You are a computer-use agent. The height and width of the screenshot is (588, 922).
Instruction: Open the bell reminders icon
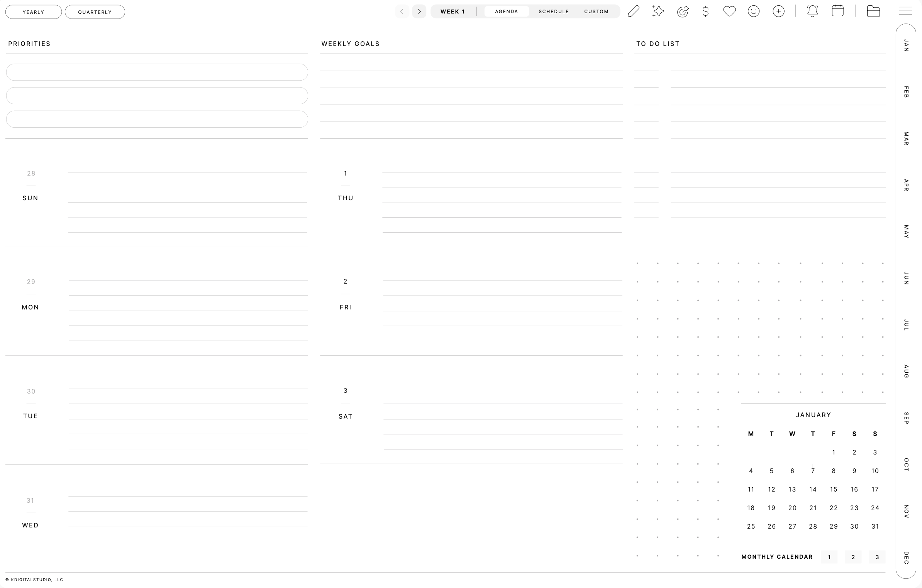tap(812, 11)
